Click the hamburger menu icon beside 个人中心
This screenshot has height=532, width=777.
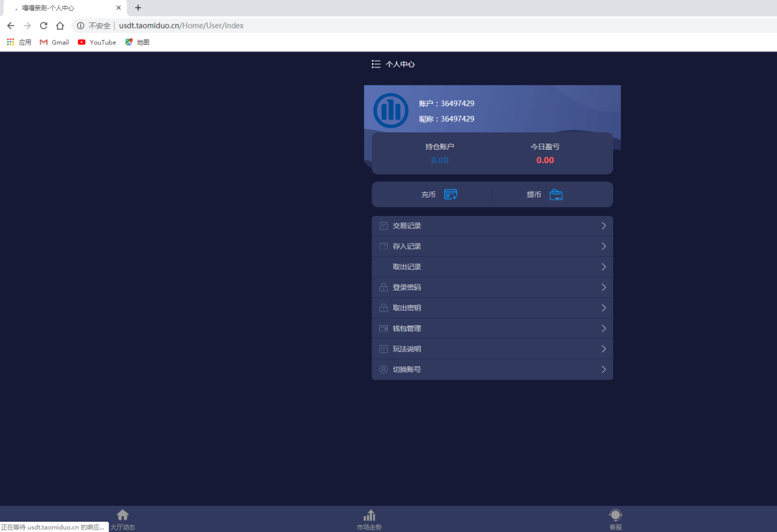[376, 64]
